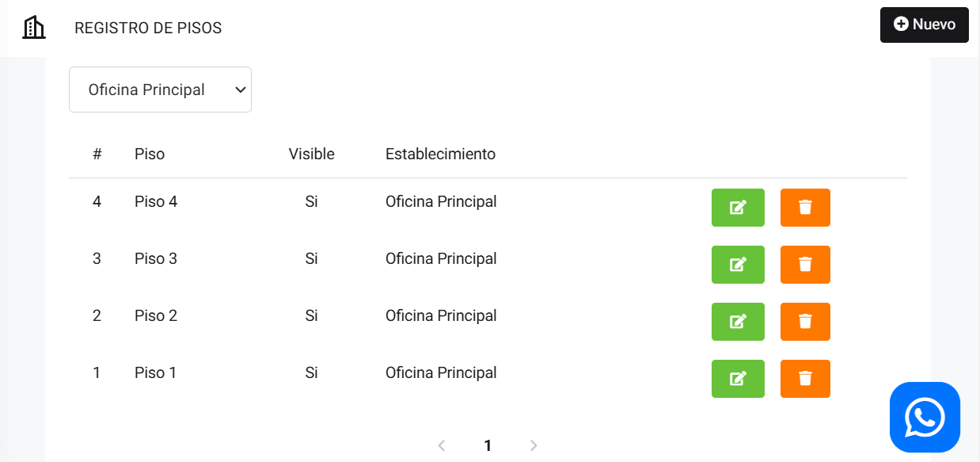Click the REGISTRO DE PISOS title
980x462 pixels.
(148, 29)
